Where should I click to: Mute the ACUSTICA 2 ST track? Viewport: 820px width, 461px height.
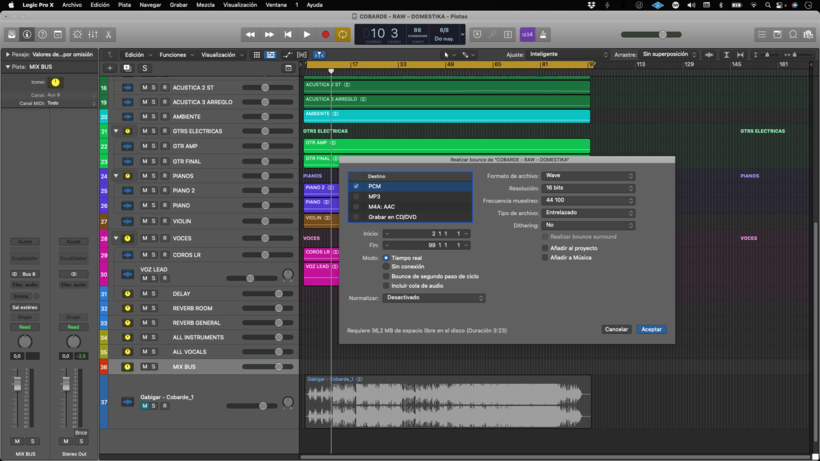[x=144, y=87]
